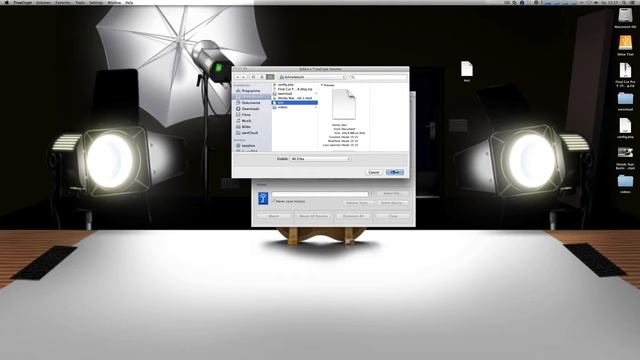Viewport: 640px width, 360px height.
Task: Switch file dialog to icon view
Action: (253, 77)
